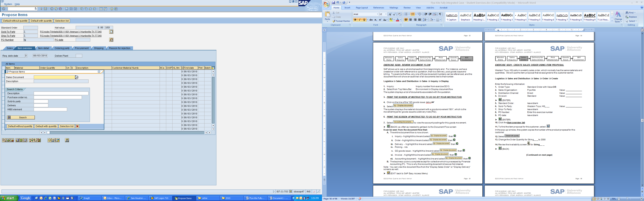This screenshot has width=644, height=201.
Task: Open the Word Select dropdown
Action: click(631, 21)
